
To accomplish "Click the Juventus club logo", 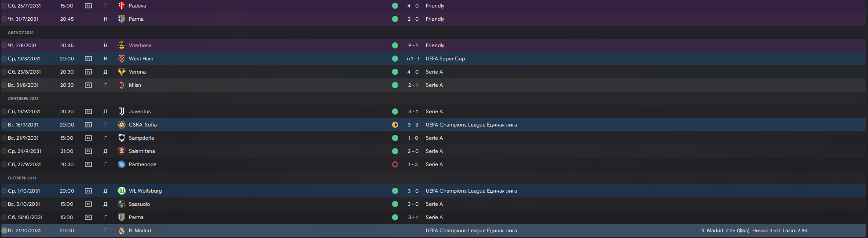I will 122,112.
